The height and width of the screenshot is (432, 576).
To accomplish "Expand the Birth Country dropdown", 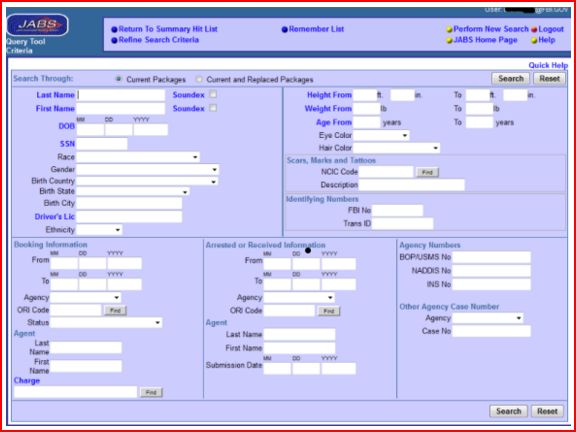I will click(x=147, y=181).
